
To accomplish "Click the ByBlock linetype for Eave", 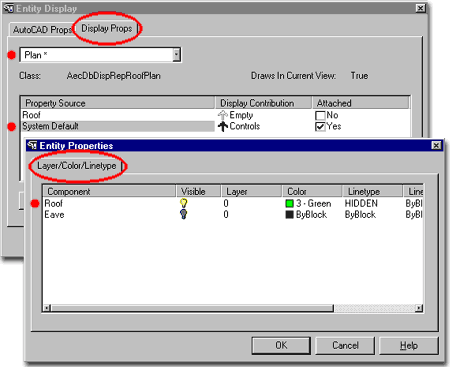I will (x=360, y=215).
